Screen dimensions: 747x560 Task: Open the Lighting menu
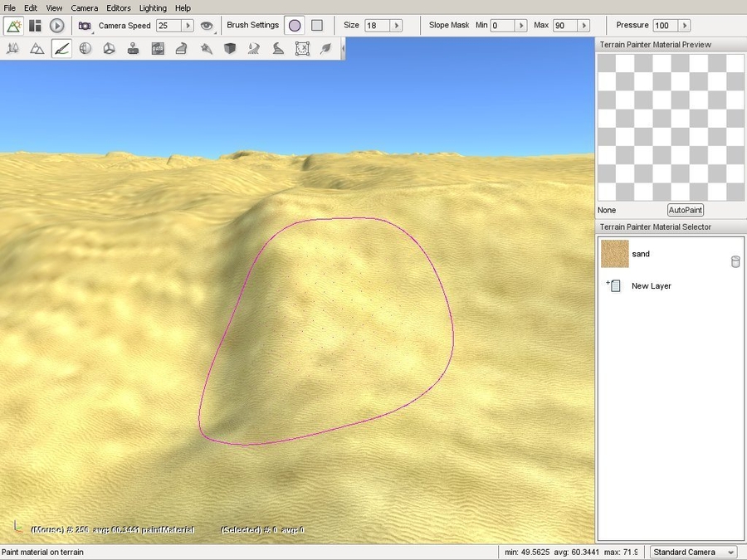(x=153, y=7)
